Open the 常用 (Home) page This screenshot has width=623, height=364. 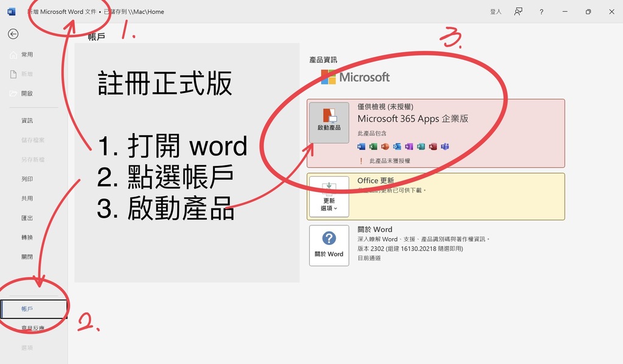(27, 54)
